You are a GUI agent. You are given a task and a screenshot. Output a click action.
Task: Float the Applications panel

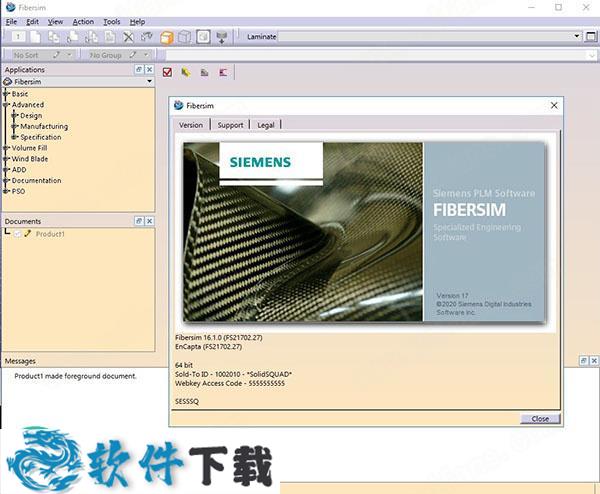(139, 69)
